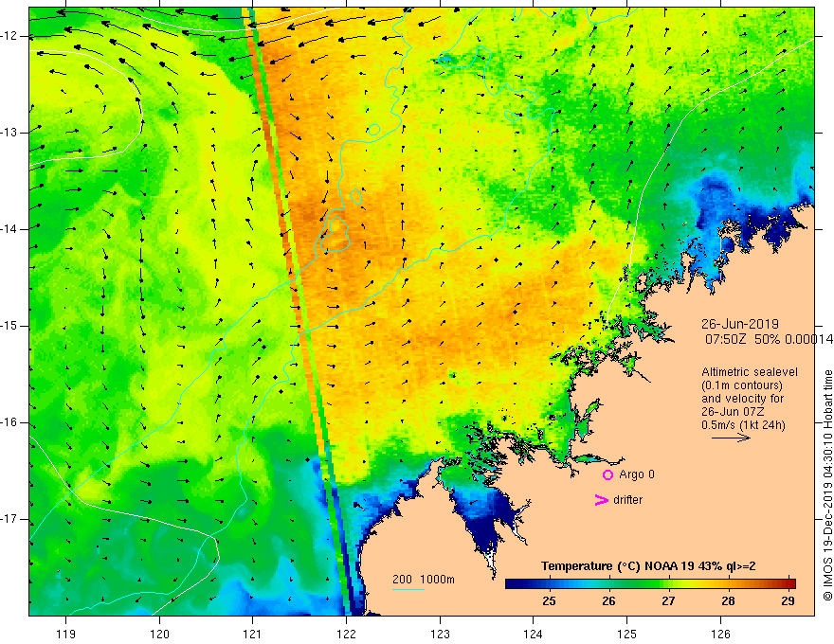The height and width of the screenshot is (644, 834).
Task: Click the longitude axis label 124
Action: click(x=533, y=634)
